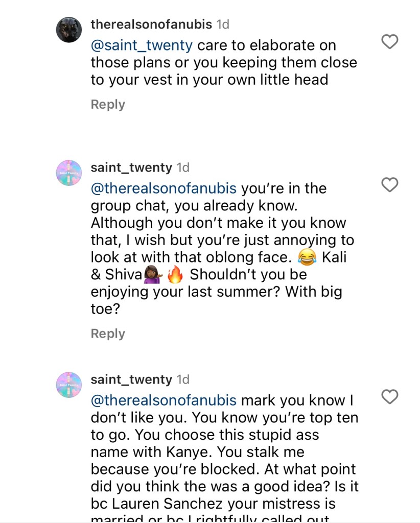Image resolution: width=420 pixels, height=523 pixels.
Task: Tap the 1d timestamp next to therealsonofanubis
Action: [223, 24]
